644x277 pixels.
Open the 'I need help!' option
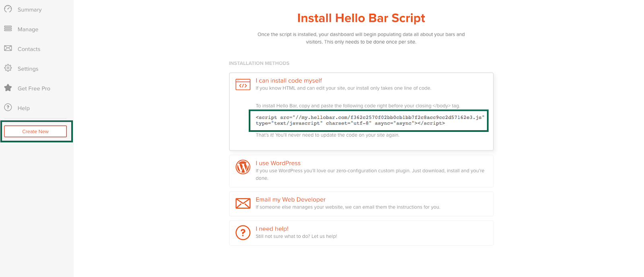click(272, 229)
